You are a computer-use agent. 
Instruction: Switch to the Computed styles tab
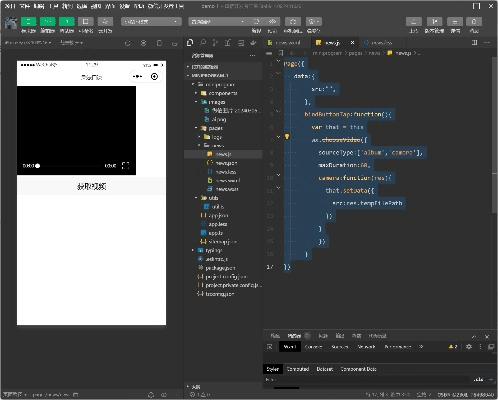[x=298, y=369]
